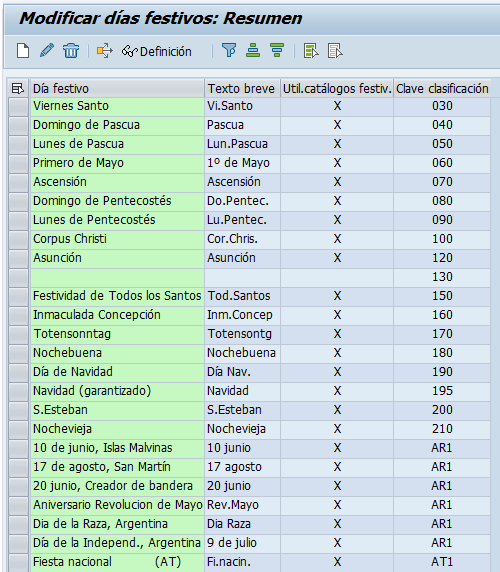The height and width of the screenshot is (572, 500).
Task: Click the Create new holiday icon
Action: 23,51
